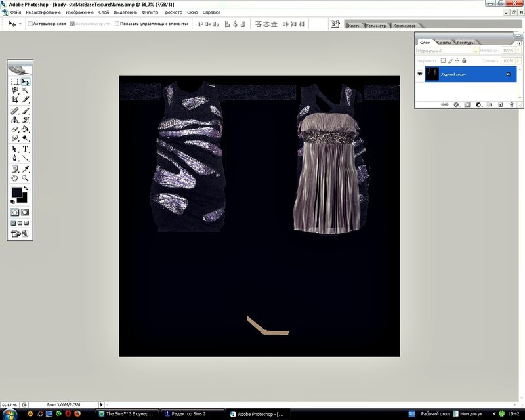Select the Hand tool
This screenshot has height=420, width=525.
(x=14, y=178)
